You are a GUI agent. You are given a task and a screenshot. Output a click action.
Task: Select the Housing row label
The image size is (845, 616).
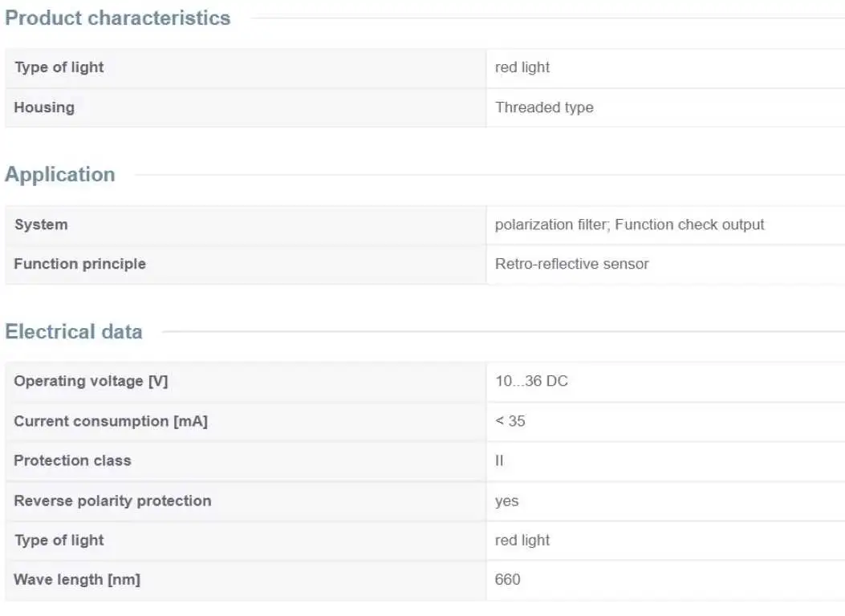44,107
